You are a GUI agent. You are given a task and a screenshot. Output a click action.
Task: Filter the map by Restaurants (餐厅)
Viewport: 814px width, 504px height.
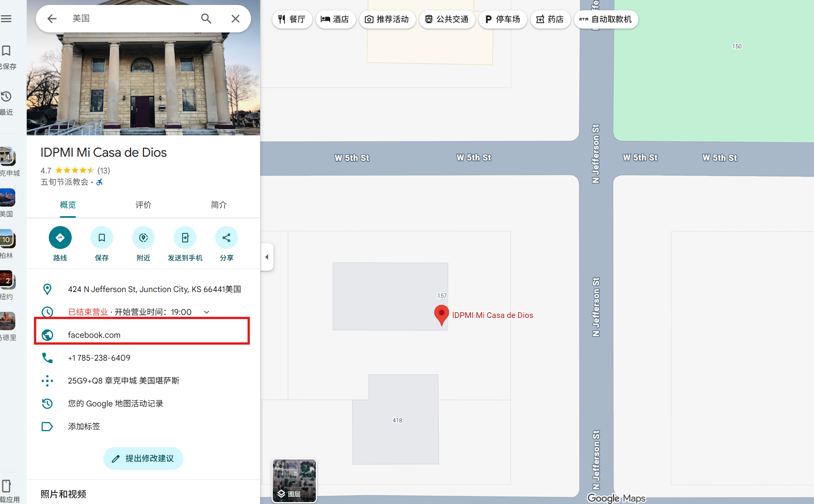292,19
